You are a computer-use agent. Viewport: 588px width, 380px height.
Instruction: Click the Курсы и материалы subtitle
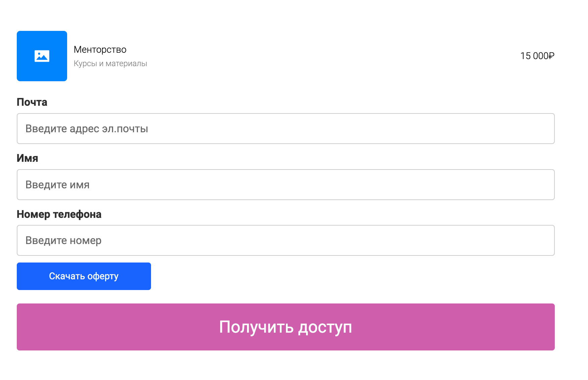pyautogui.click(x=110, y=63)
